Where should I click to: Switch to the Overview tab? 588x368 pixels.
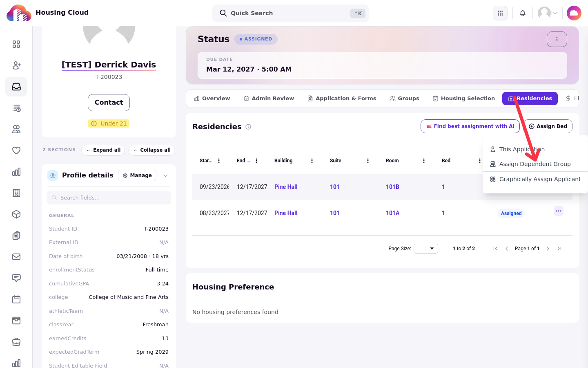pyautogui.click(x=212, y=99)
